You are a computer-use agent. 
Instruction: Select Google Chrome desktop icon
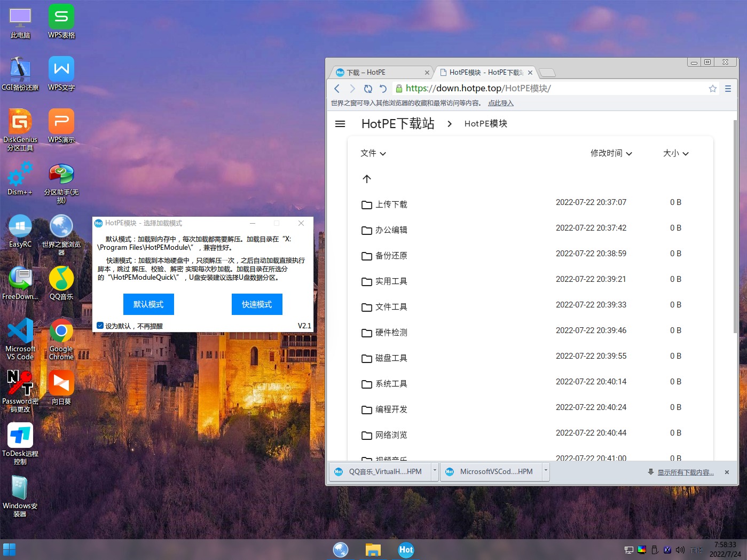coord(61,340)
